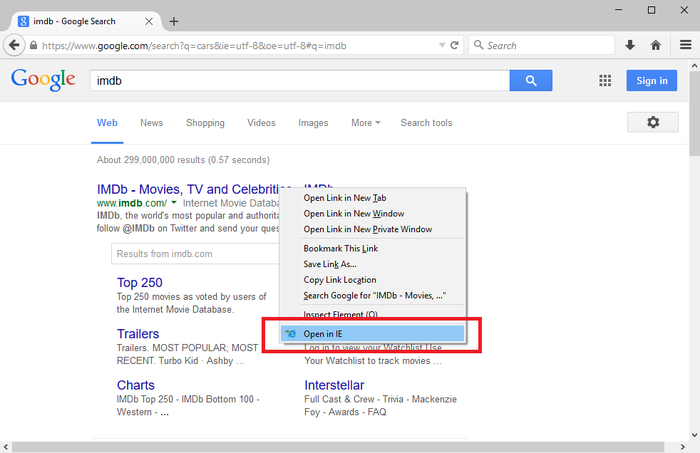700x453 pixels.
Task: Click the vertical scrollbar thumb
Action: 694,114
